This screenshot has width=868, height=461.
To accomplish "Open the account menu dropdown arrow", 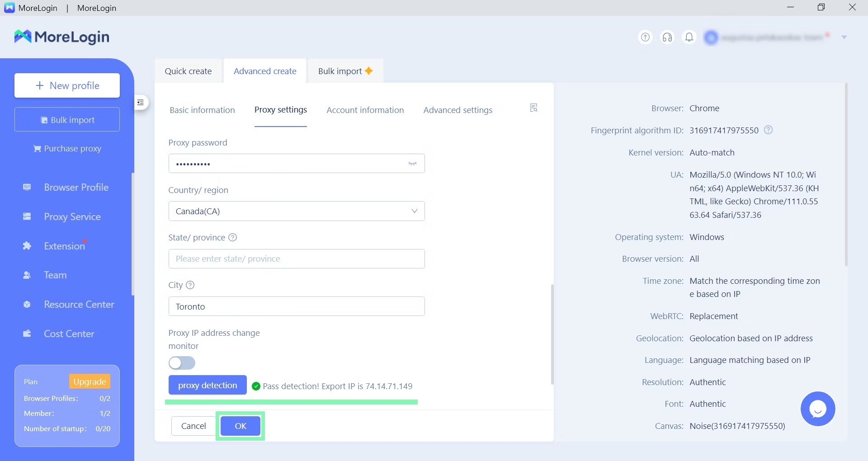I will (x=844, y=37).
